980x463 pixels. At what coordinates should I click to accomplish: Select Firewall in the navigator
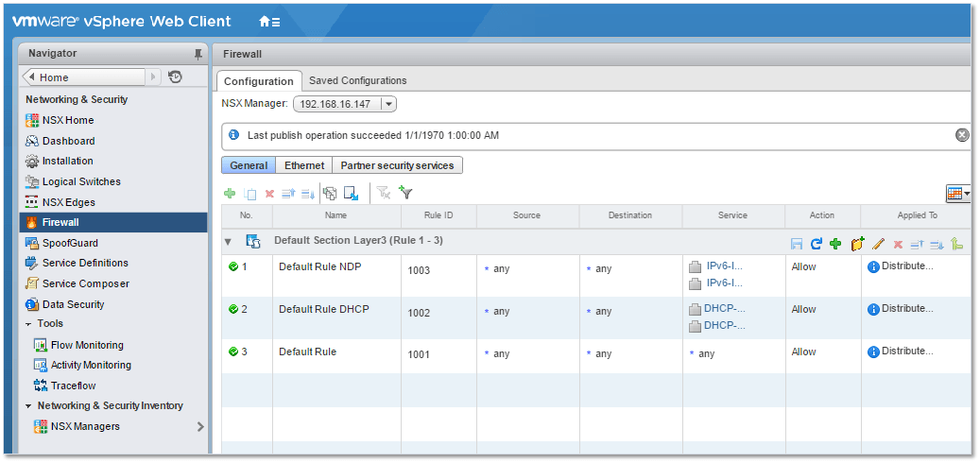113,222
